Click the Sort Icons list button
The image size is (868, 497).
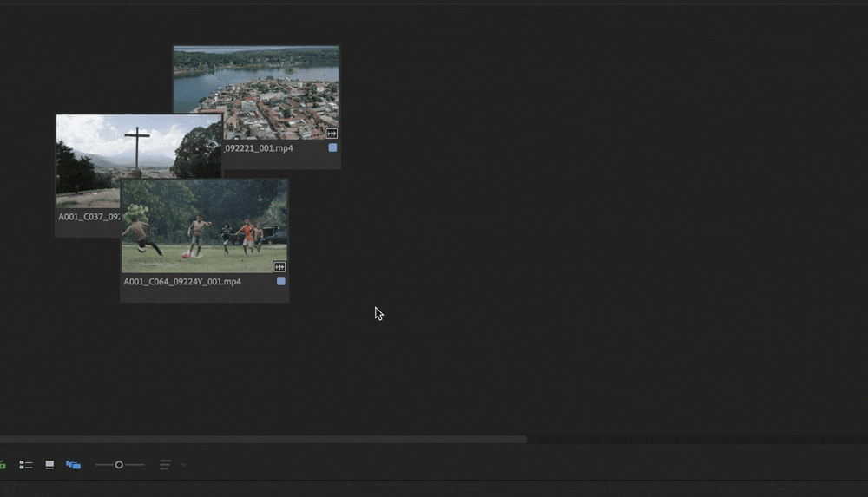165,465
